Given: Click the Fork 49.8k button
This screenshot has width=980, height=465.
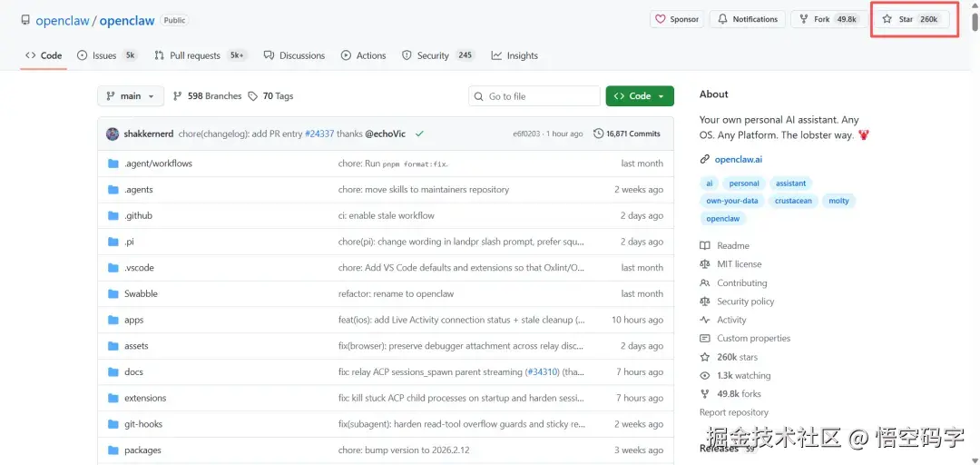Looking at the screenshot, I should click(828, 19).
